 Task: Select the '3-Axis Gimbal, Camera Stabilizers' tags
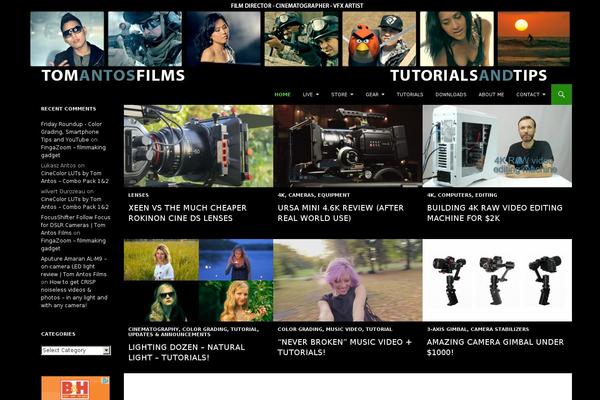(478, 329)
